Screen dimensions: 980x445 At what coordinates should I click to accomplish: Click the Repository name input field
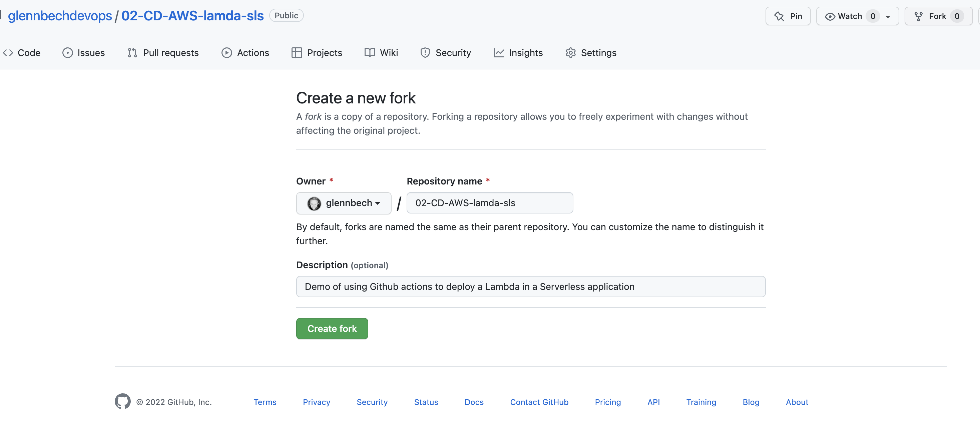(489, 203)
